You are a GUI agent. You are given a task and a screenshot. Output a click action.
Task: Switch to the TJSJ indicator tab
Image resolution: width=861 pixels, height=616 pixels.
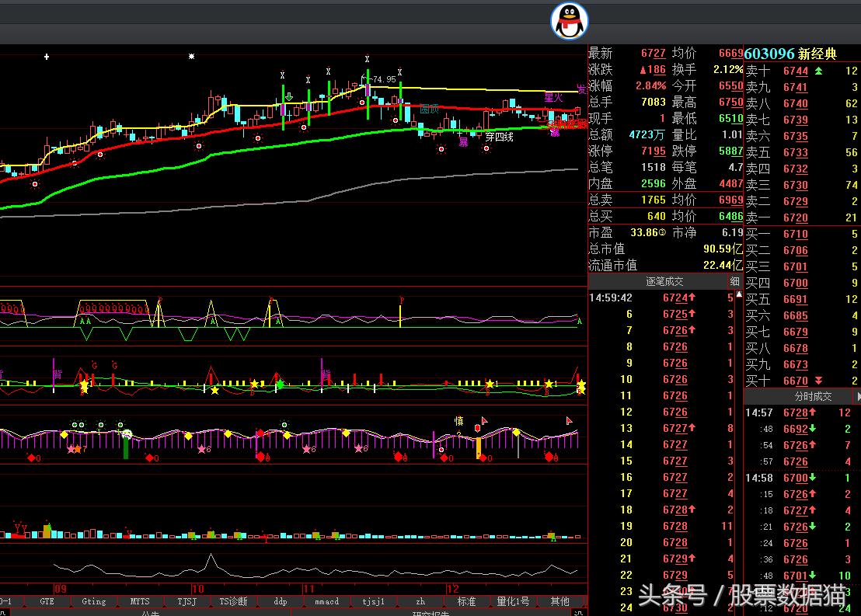[186, 602]
